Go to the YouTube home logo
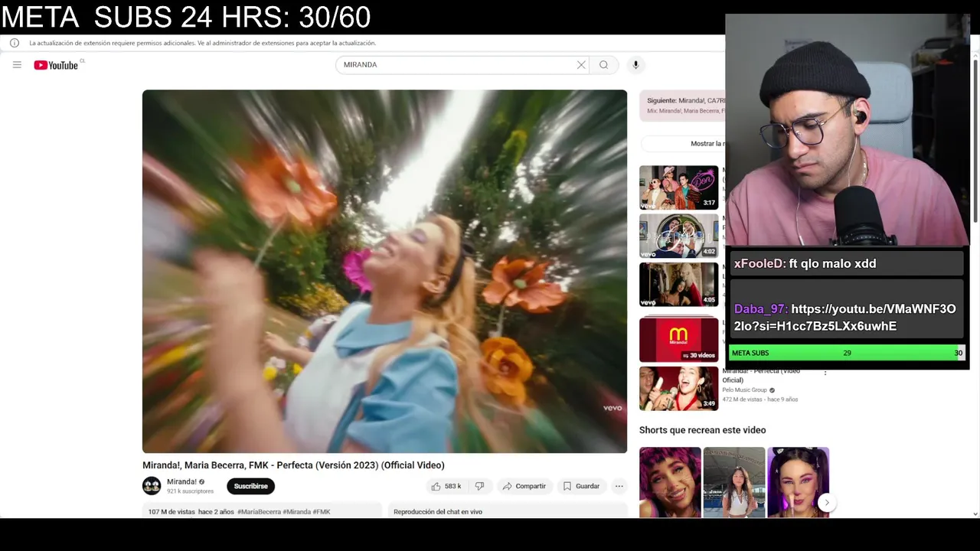This screenshot has height=551, width=980. point(56,65)
